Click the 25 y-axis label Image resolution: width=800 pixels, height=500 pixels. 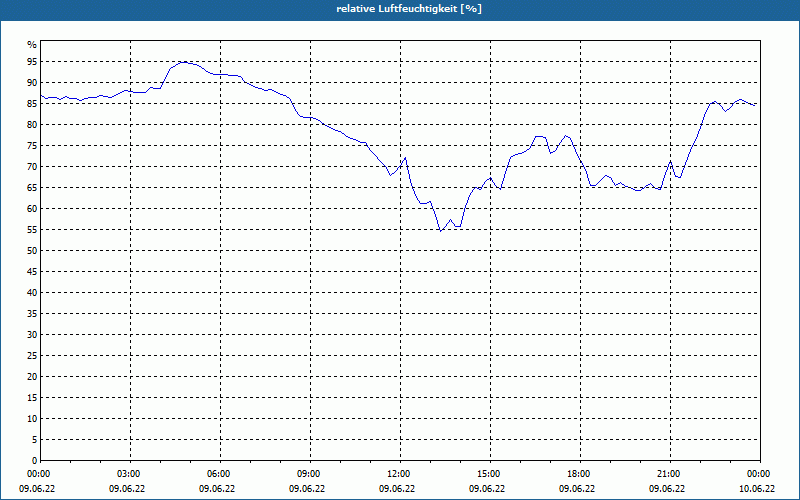point(32,356)
